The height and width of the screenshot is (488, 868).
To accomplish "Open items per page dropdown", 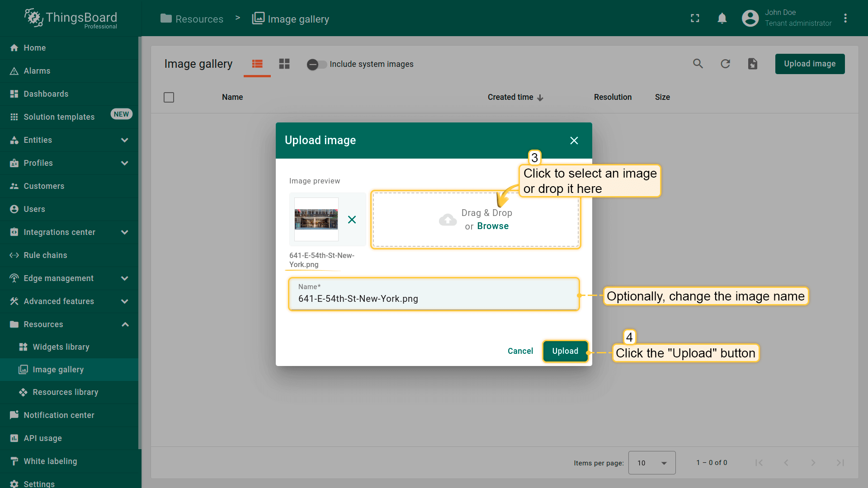I will tap(651, 463).
